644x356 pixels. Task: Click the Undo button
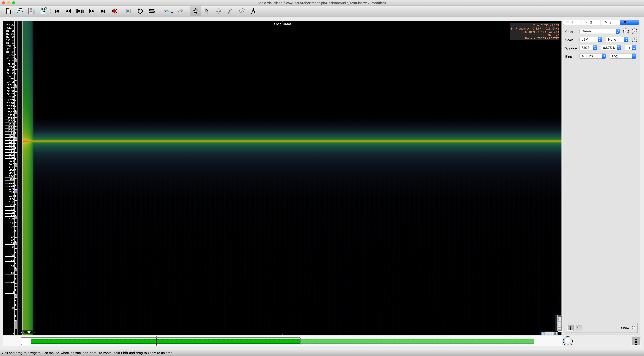tap(166, 11)
